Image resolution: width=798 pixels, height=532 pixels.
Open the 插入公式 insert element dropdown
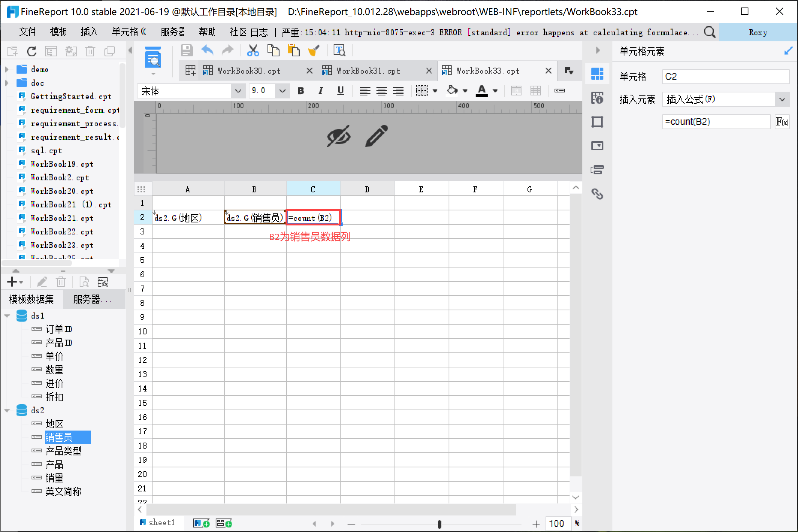point(782,99)
